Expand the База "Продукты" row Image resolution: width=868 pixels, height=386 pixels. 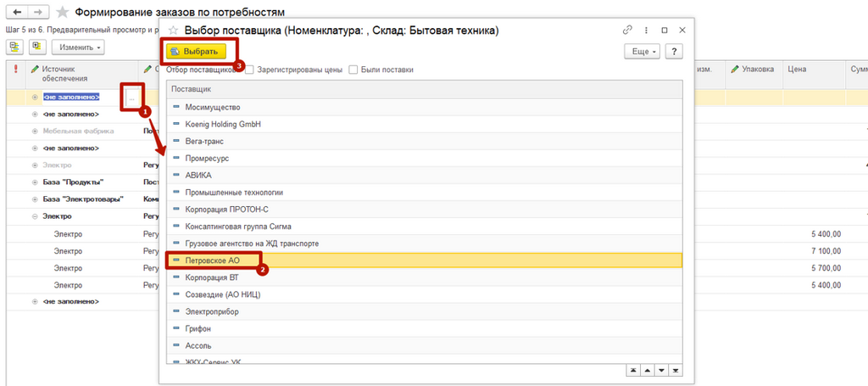tap(35, 182)
